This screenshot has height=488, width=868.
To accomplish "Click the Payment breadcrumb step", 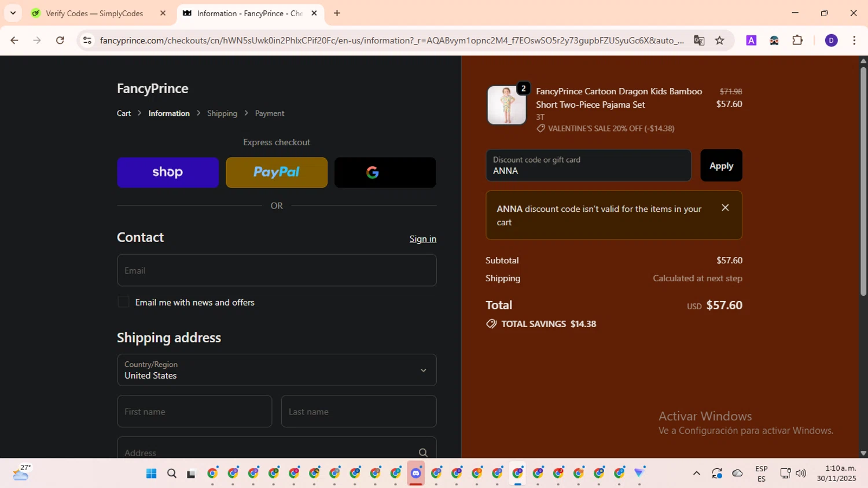I will coord(270,113).
